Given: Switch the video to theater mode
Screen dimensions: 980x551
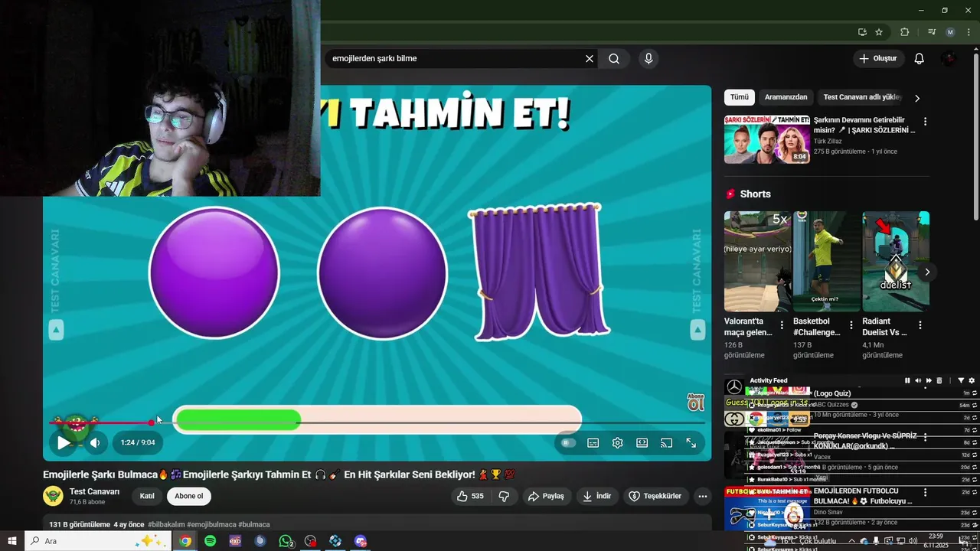Looking at the screenshot, I should [642, 442].
